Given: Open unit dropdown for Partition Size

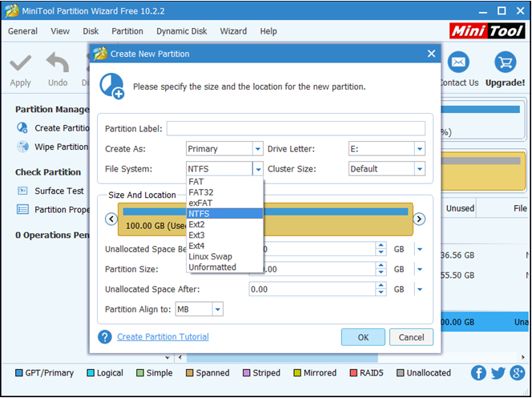Looking at the screenshot, I should (x=420, y=270).
